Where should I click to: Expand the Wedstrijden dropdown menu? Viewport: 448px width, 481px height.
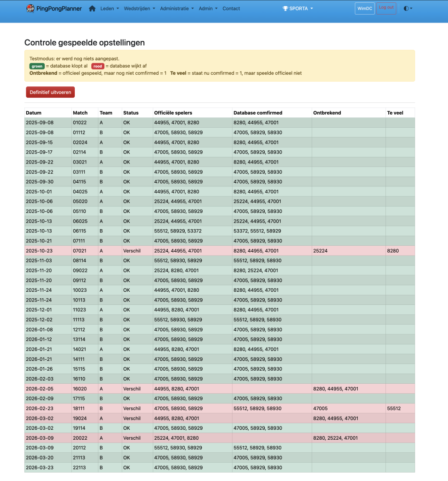140,8
